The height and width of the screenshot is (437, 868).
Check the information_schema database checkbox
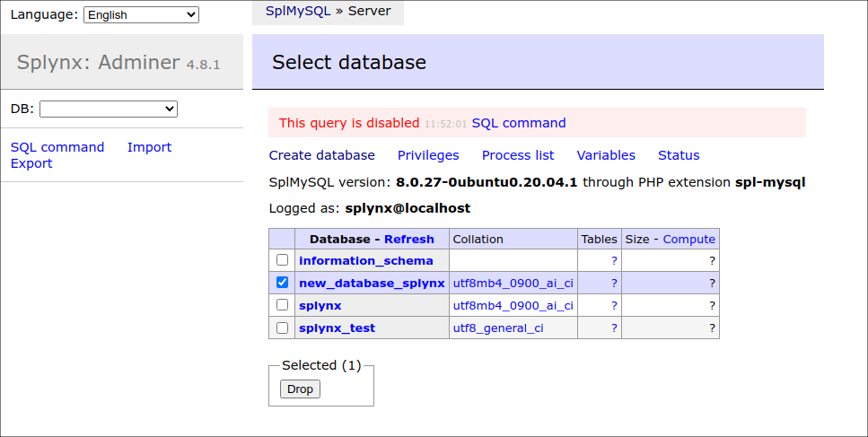[x=283, y=260]
